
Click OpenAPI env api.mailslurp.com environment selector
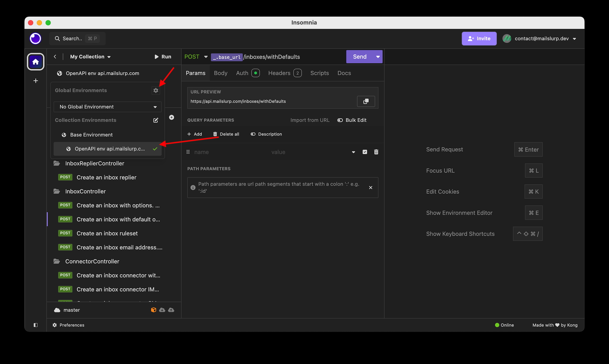(x=103, y=73)
